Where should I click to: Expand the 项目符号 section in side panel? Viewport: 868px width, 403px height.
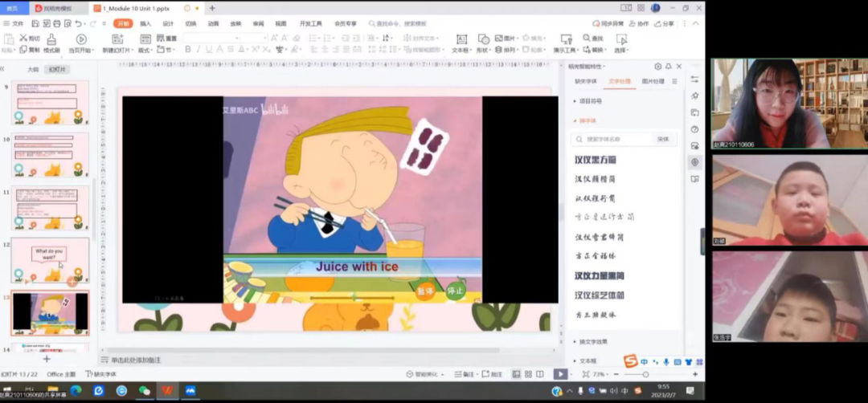[x=589, y=102]
